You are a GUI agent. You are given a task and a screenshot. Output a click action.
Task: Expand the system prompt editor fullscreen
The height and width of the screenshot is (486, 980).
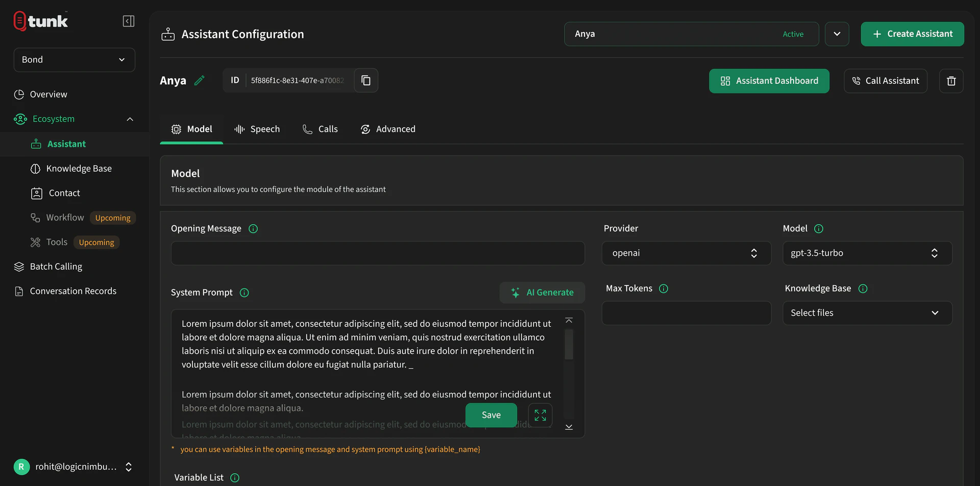point(540,415)
